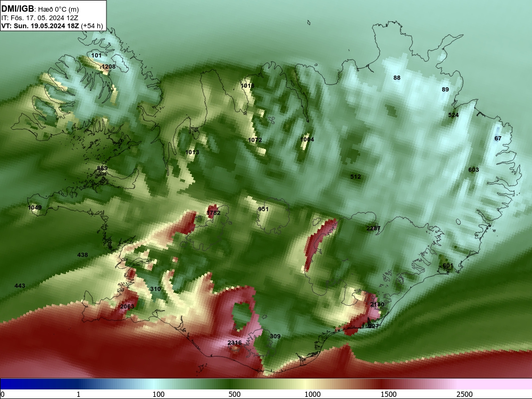Click map value 524
This screenshot has width=532, height=399.
pos(453,115)
